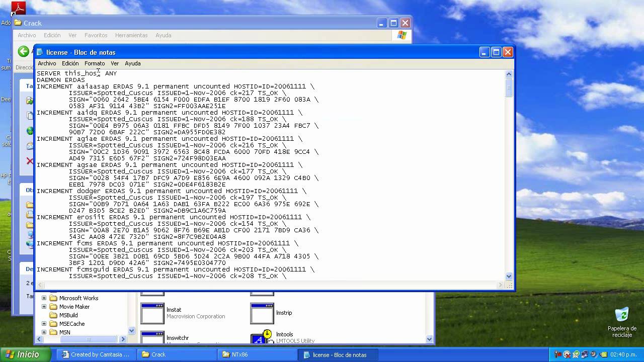Select the lmswitchr program icon
The image size is (644, 362).
152,337
